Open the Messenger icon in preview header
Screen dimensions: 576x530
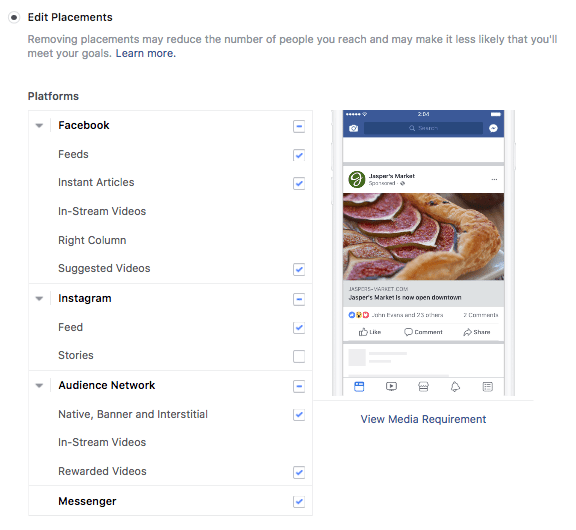(493, 128)
